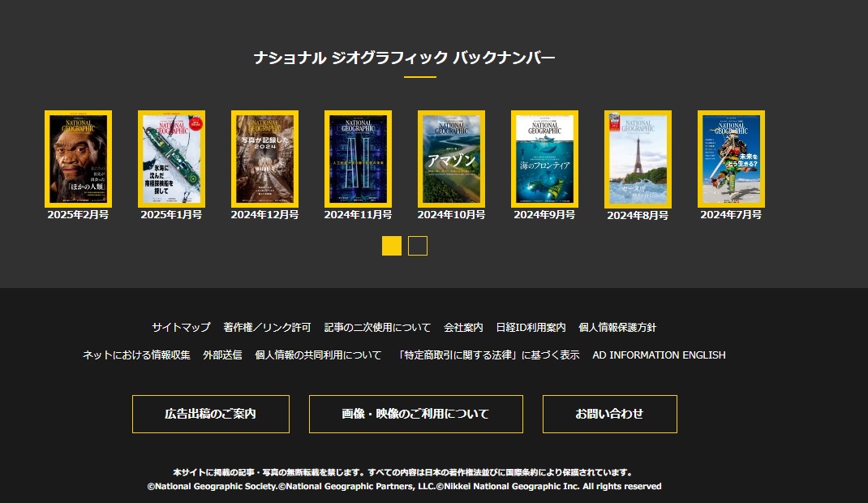Open 日経ID利用案内 link
Image resolution: width=868 pixels, height=503 pixels.
pos(531,328)
